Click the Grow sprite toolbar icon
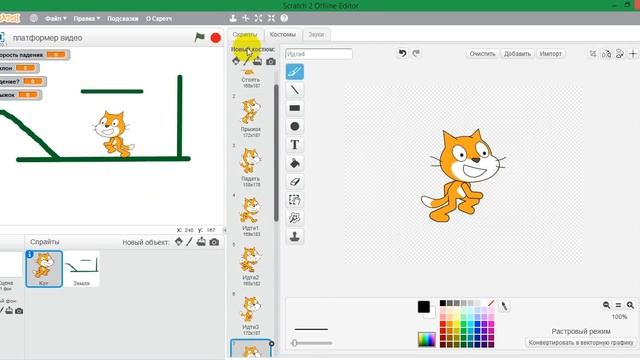This screenshot has width=640, height=360. [258, 18]
